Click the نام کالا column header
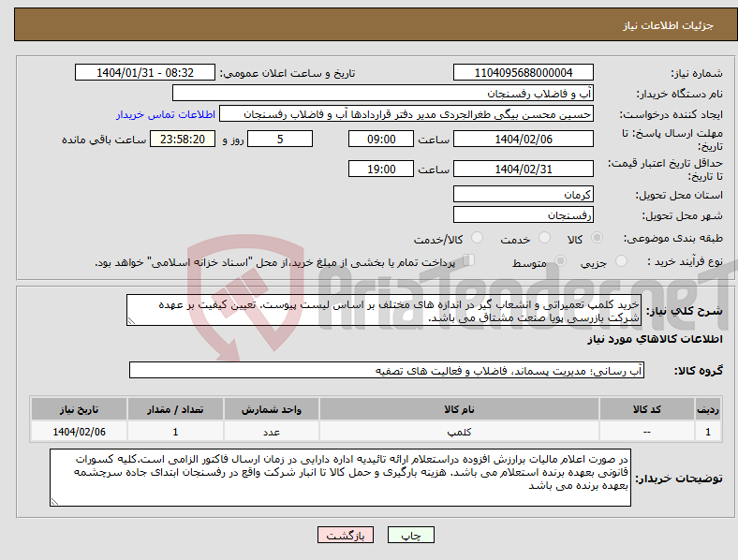The height and width of the screenshot is (560, 738). [459, 409]
